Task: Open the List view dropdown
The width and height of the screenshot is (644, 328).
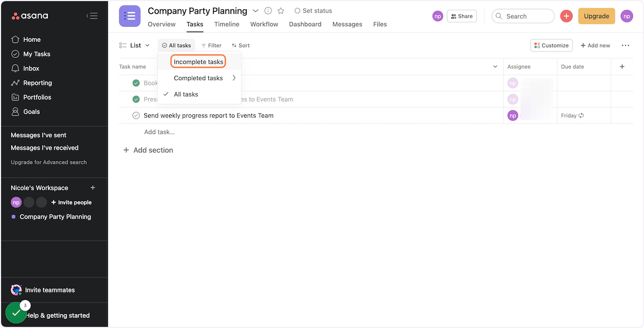Action: [135, 46]
